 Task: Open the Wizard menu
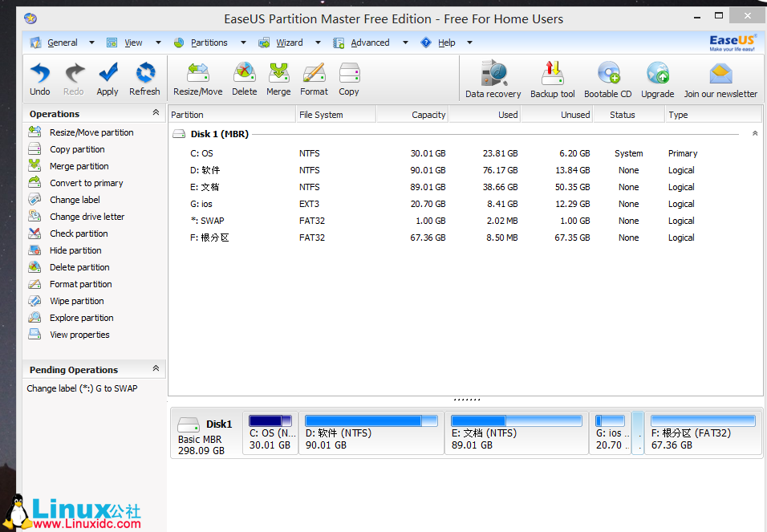pyautogui.click(x=289, y=42)
